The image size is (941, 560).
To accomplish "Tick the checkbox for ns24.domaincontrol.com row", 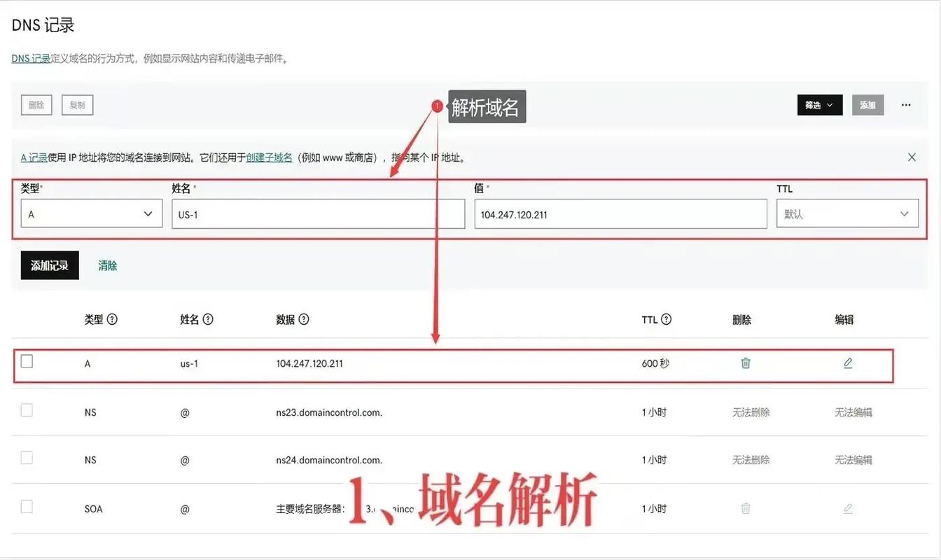I will click(27, 458).
